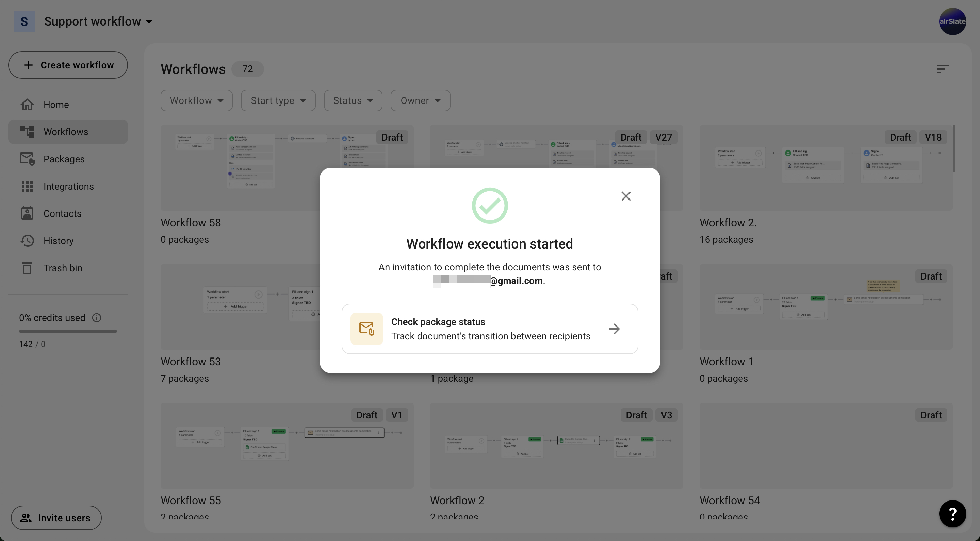The width and height of the screenshot is (980, 541).
Task: Open the sort options icon
Action: 943,69
